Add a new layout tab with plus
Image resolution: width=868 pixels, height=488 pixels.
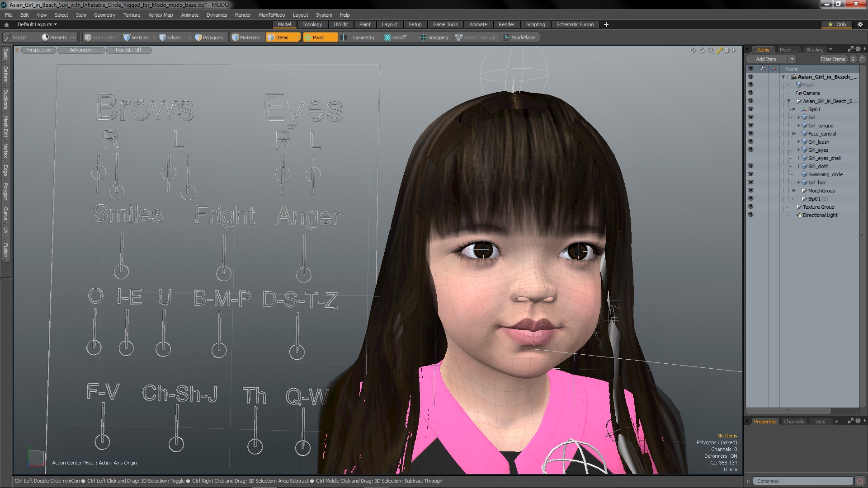(x=606, y=24)
